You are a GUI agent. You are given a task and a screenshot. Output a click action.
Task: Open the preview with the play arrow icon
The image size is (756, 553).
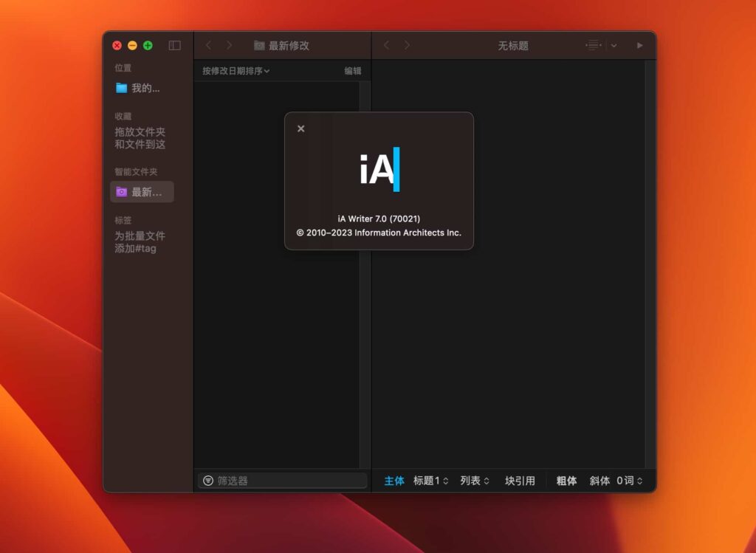pyautogui.click(x=639, y=45)
